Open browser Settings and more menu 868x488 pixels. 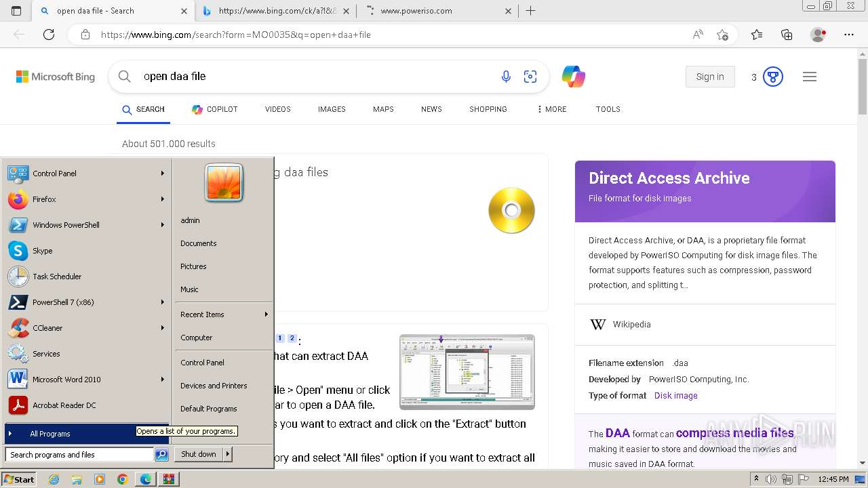849,35
